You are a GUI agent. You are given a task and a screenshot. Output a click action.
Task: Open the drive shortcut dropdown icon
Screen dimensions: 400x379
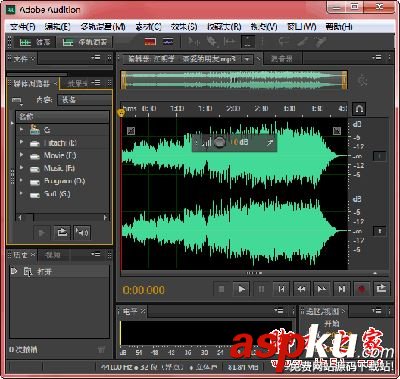17,100
